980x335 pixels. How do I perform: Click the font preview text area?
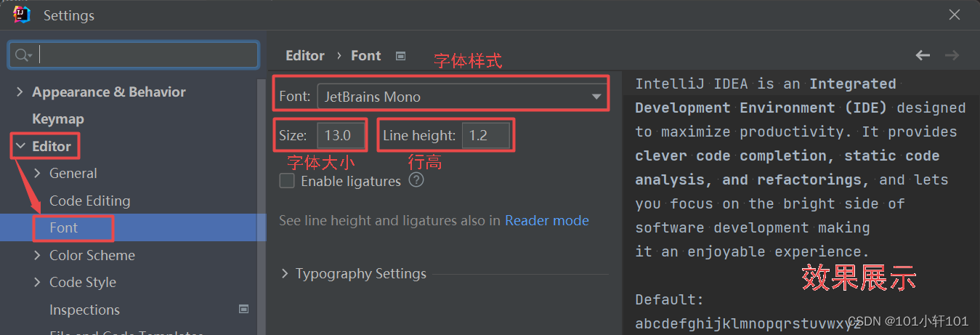(x=801, y=203)
